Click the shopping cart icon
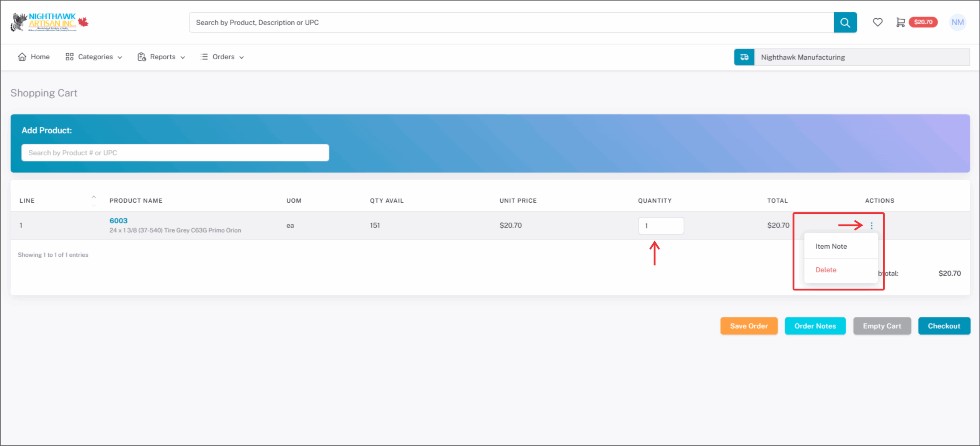Screen dimensions: 980x446 (900, 22)
